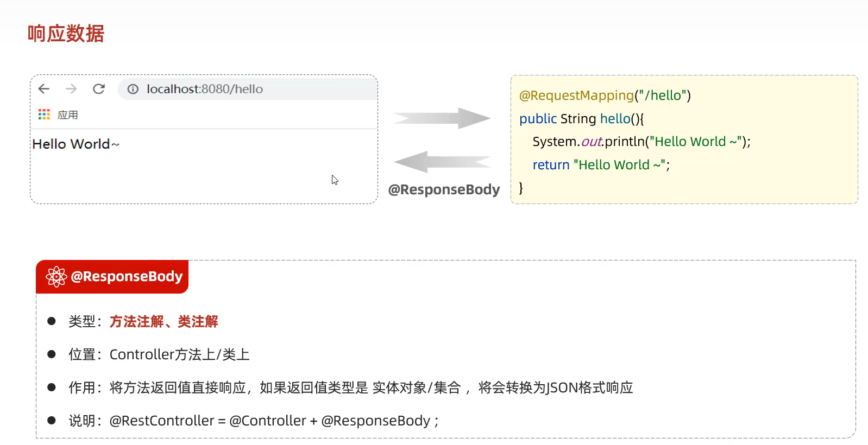Click the browser back arrow icon
Viewport: 868px width, 445px height.
click(44, 89)
